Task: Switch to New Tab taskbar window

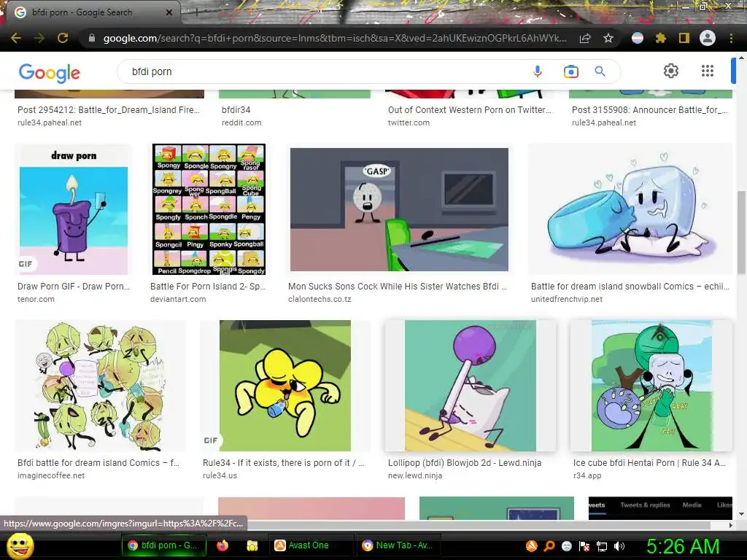Action: [398, 545]
